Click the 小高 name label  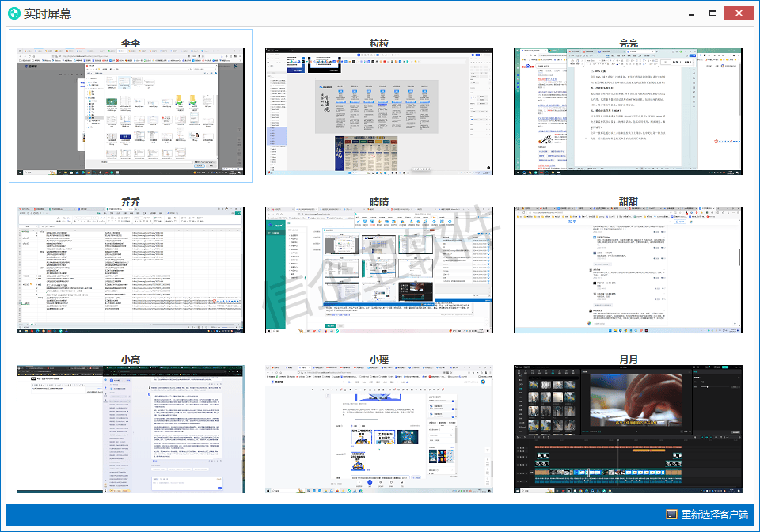(x=131, y=359)
